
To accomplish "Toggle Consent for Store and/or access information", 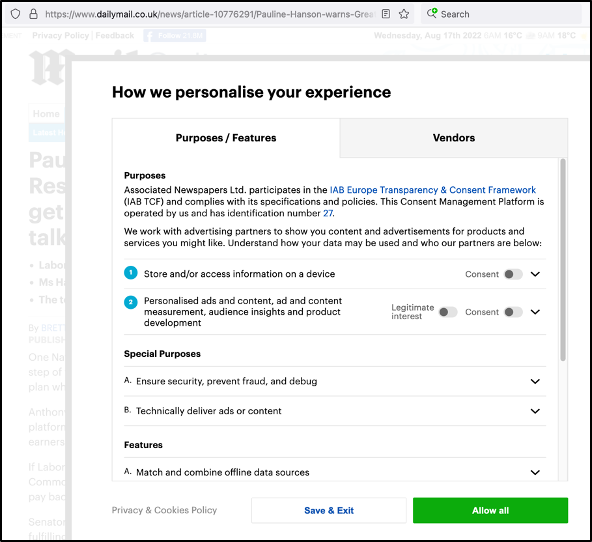I will 513,274.
